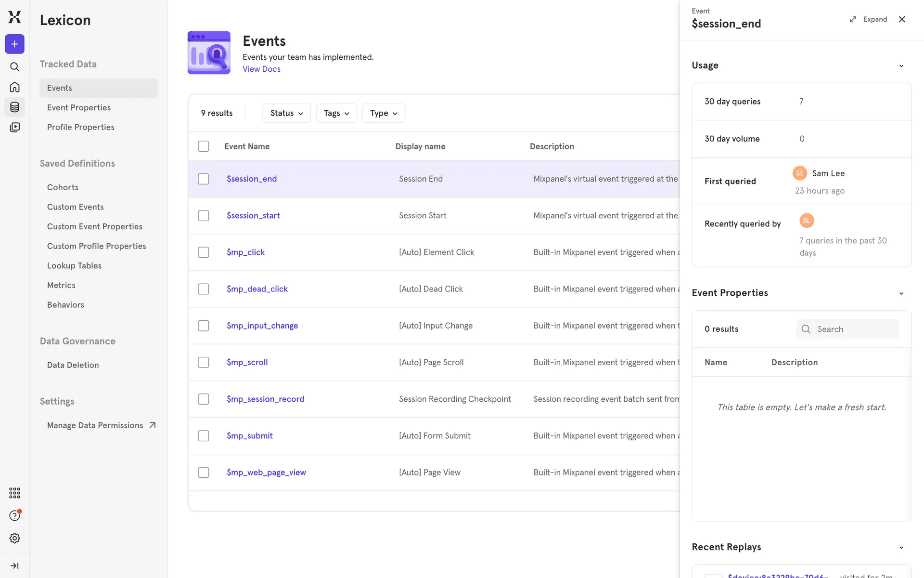Click the purple plus create button
Image resolution: width=924 pixels, height=578 pixels.
pos(14,44)
